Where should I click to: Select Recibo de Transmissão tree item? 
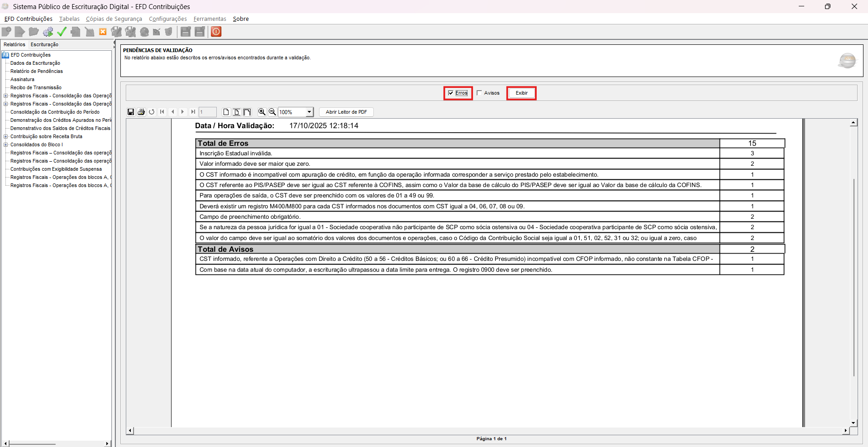click(x=36, y=87)
